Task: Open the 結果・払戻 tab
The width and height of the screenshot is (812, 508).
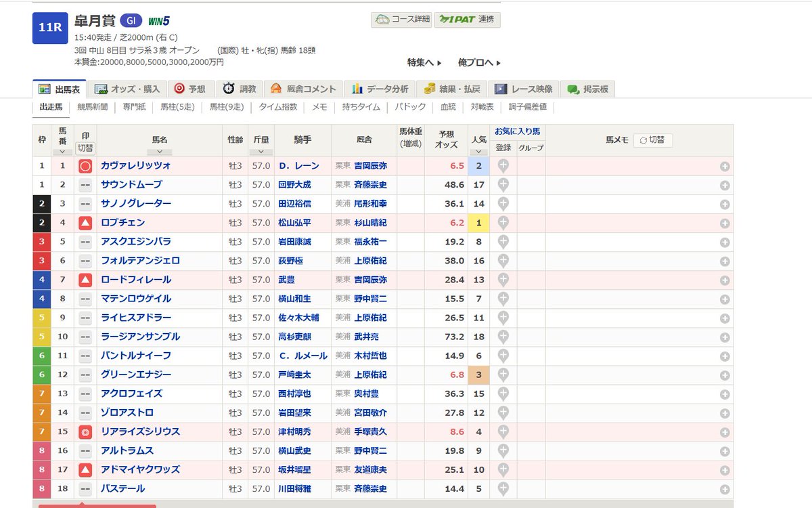Action: click(x=452, y=89)
